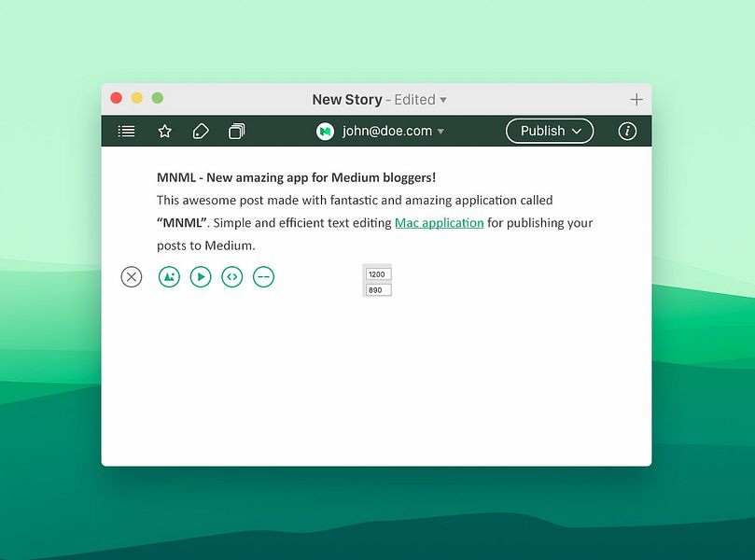Open the info icon
Viewport: 755px width, 560px height.
627,131
